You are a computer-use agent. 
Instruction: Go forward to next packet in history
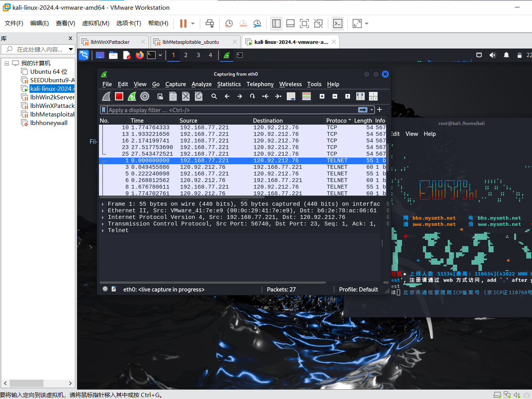coord(240,96)
